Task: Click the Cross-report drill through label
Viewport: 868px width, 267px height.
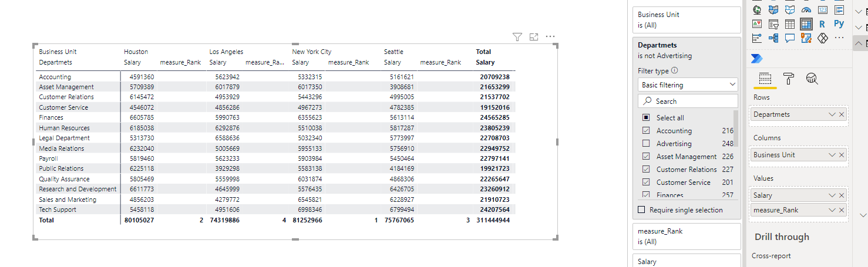Action: coord(771,256)
